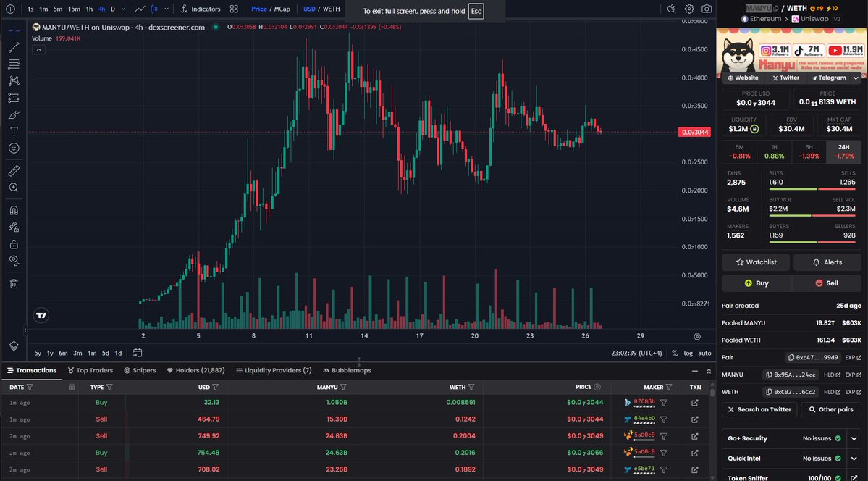Open the Fibonacci retracement tool
868x481 pixels.
(x=14, y=64)
